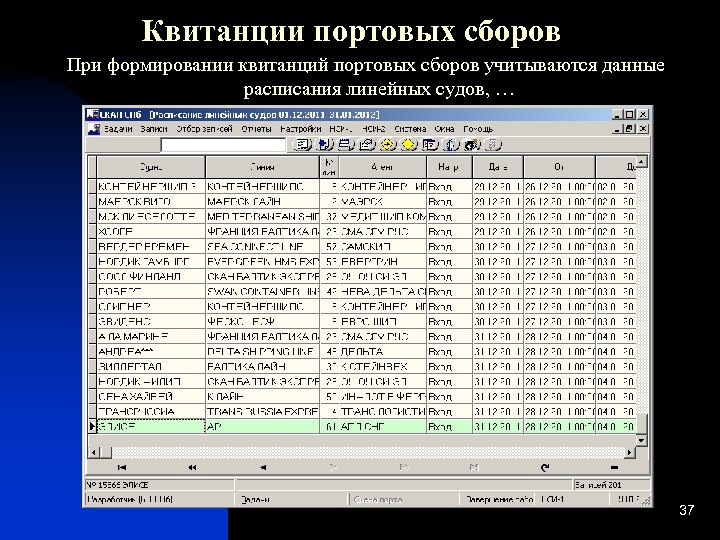Click the greyed-out last toolbar icon

493,145
